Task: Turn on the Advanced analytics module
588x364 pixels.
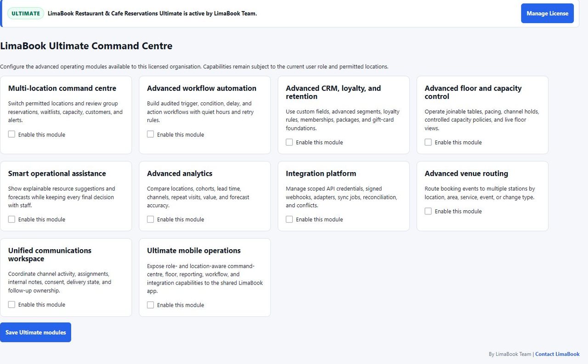Action: (151, 219)
